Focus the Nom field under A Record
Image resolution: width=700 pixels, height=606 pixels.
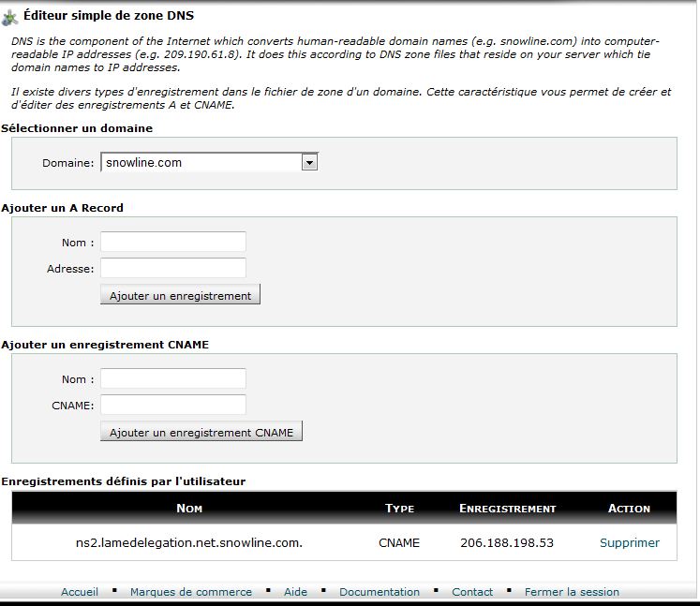(x=173, y=243)
